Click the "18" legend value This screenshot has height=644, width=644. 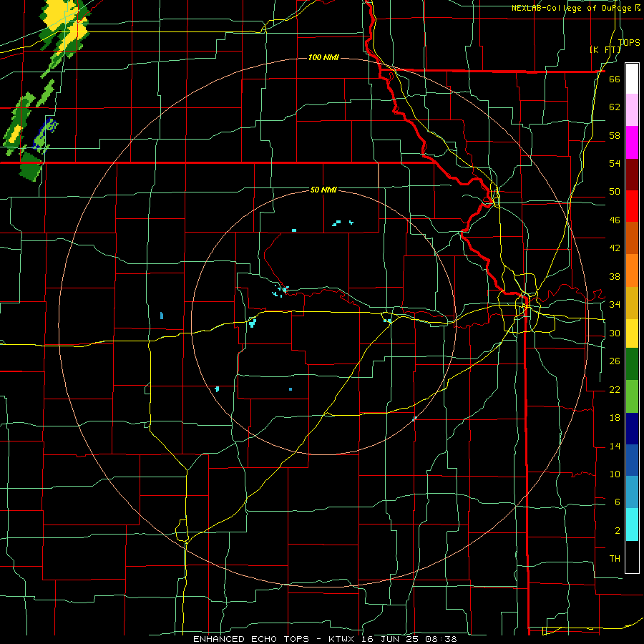(615, 418)
